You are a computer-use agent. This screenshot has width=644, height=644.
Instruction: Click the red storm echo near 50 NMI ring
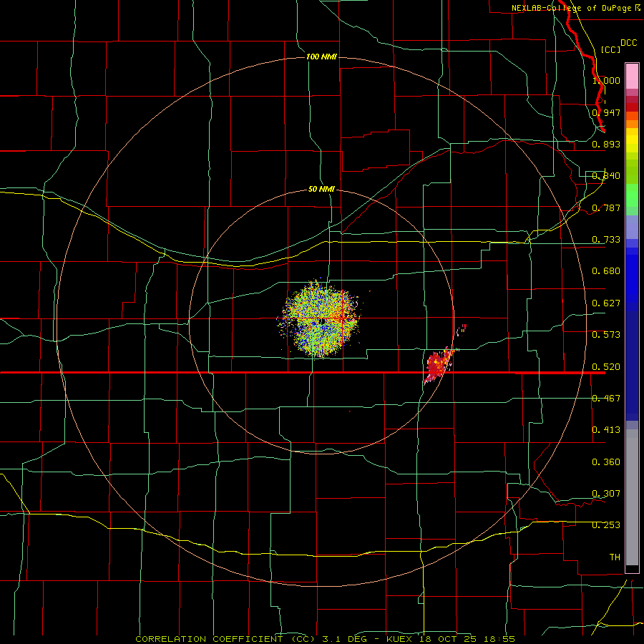click(x=438, y=365)
